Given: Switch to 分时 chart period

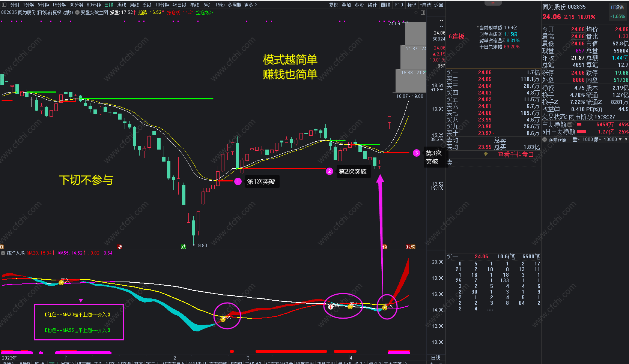Looking at the screenshot, I should pyautogui.click(x=15, y=5).
